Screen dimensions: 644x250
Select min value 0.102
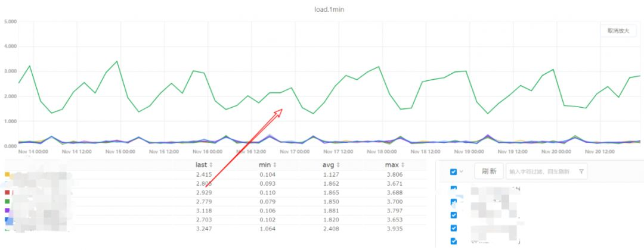tap(267, 220)
